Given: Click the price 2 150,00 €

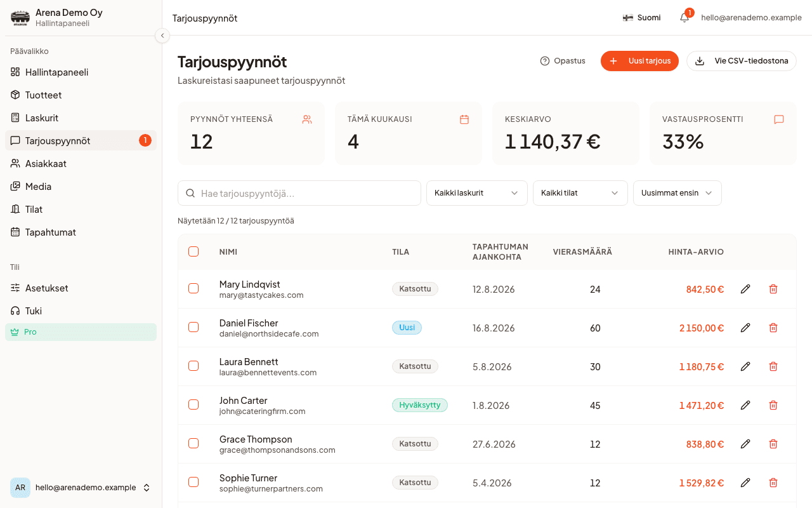Looking at the screenshot, I should (702, 328).
